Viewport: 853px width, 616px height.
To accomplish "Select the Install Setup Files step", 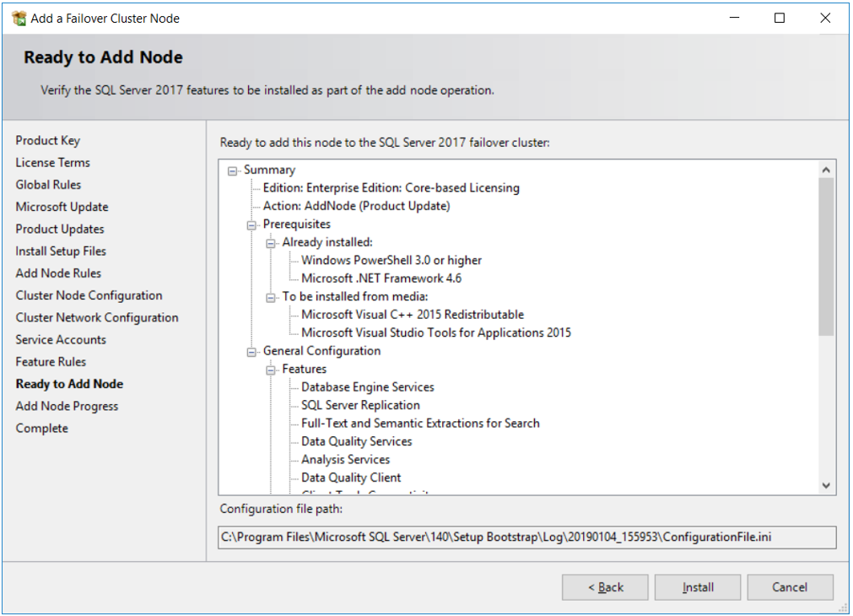I will pyautogui.click(x=61, y=251).
